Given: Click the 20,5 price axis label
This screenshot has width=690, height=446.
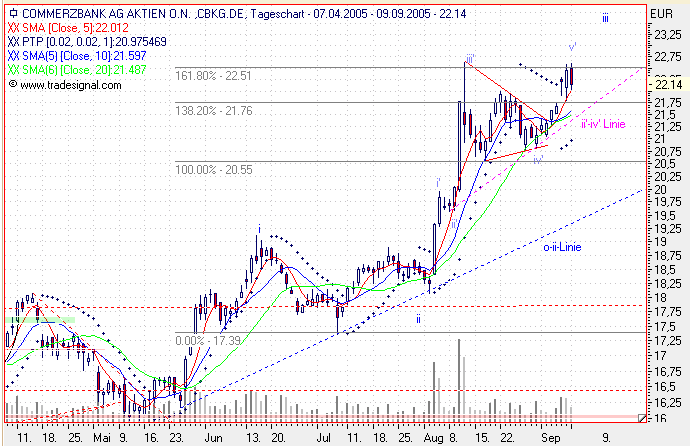Looking at the screenshot, I should pyautogui.click(x=665, y=164).
